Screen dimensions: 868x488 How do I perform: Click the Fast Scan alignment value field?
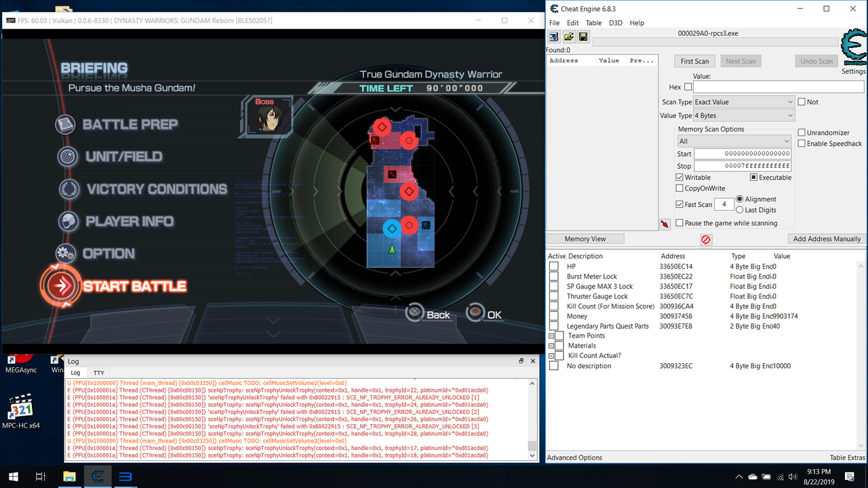pyautogui.click(x=724, y=205)
